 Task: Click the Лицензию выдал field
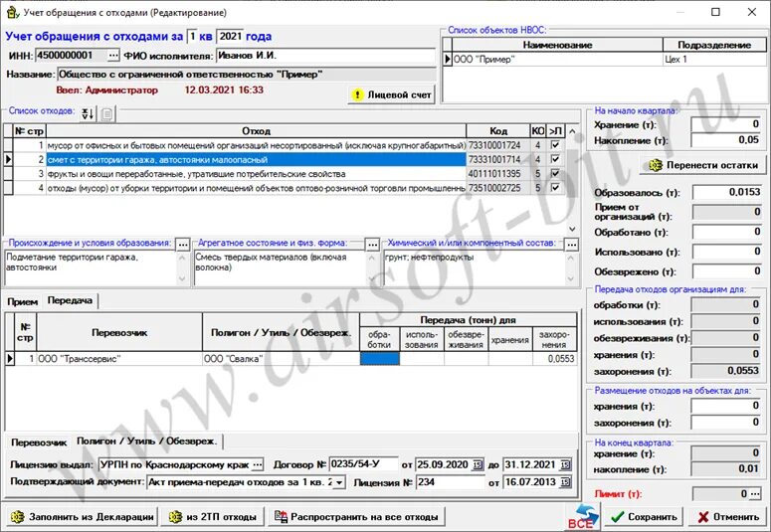point(175,464)
